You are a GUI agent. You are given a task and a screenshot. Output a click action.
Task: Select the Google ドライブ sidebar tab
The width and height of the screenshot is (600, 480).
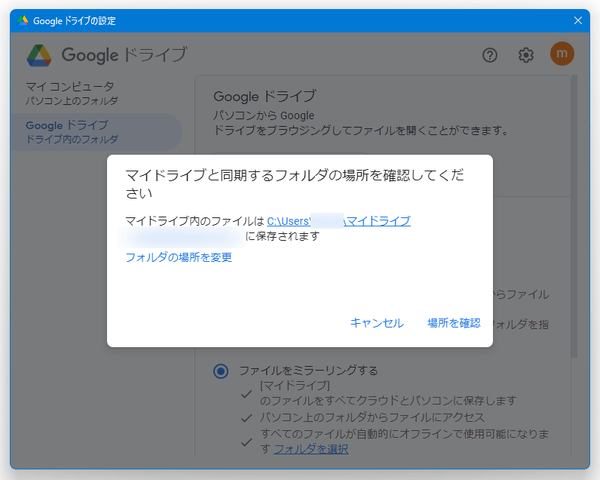72,132
